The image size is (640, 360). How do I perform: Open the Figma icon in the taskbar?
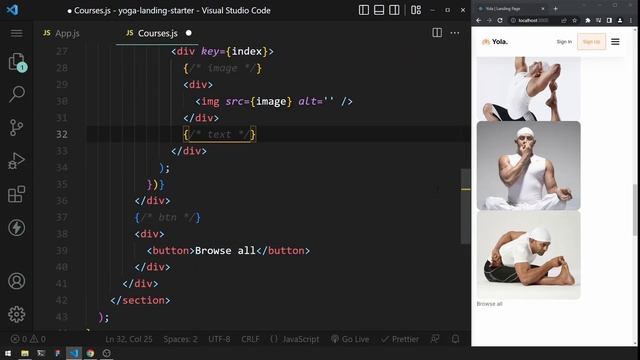57,353
